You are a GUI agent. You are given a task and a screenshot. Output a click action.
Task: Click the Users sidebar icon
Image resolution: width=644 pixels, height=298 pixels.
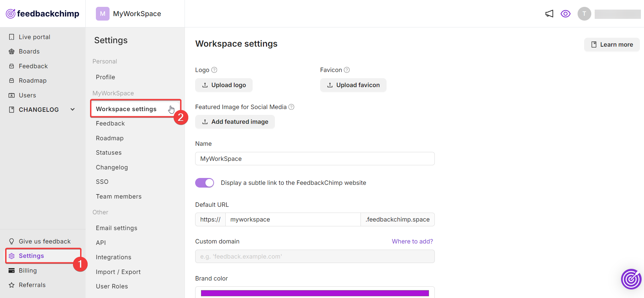[x=12, y=95]
